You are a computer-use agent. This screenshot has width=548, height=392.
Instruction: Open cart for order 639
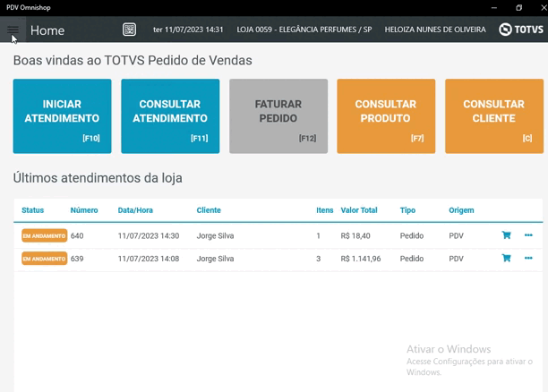click(506, 258)
